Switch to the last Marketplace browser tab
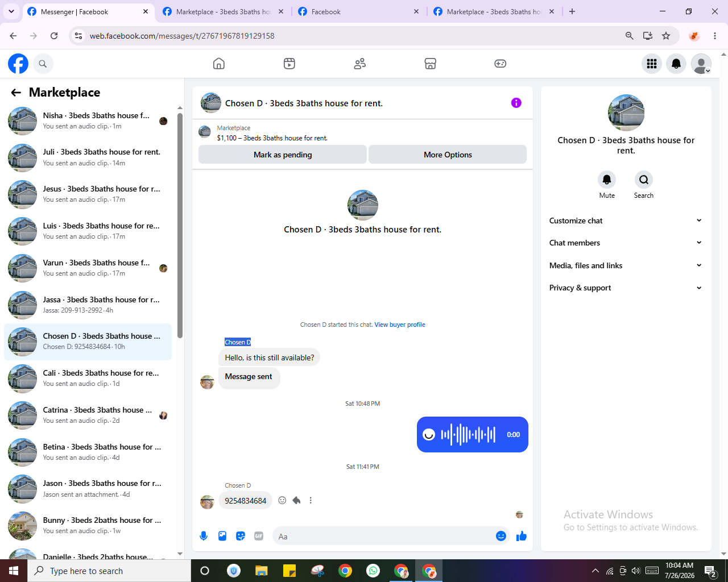The width and height of the screenshot is (728, 582). point(494,11)
